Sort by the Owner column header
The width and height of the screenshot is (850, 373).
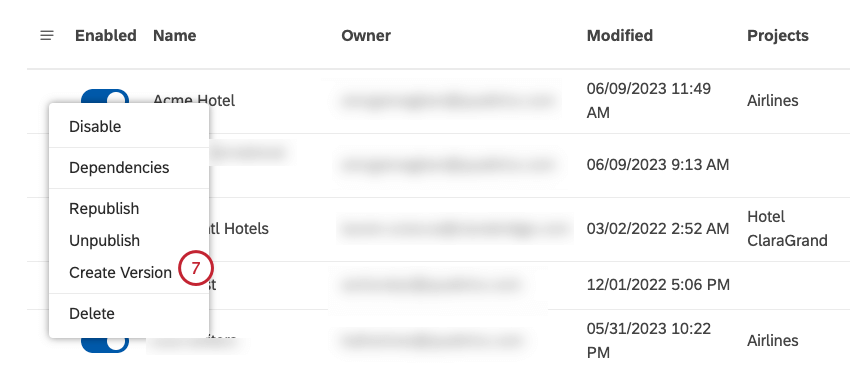366,36
